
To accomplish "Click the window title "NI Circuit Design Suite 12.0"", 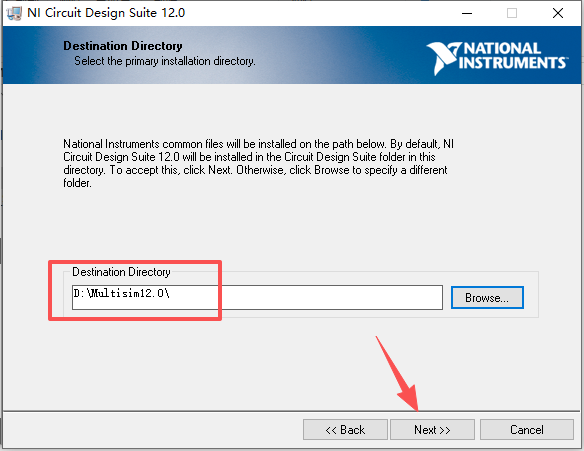I will [106, 13].
